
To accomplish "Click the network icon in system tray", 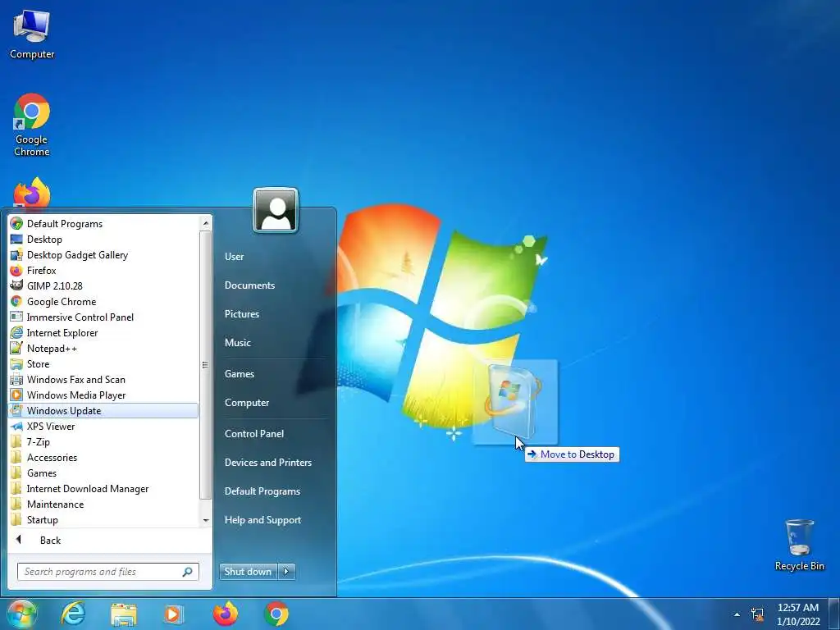I will pyautogui.click(x=757, y=614).
